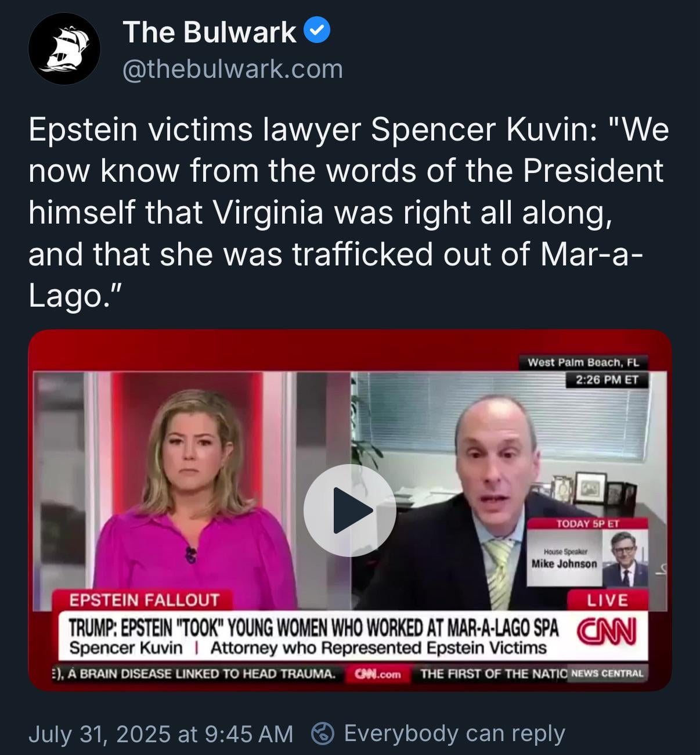This screenshot has width=700, height=755.
Task: Play the embedded CNN video
Action: click(x=350, y=510)
